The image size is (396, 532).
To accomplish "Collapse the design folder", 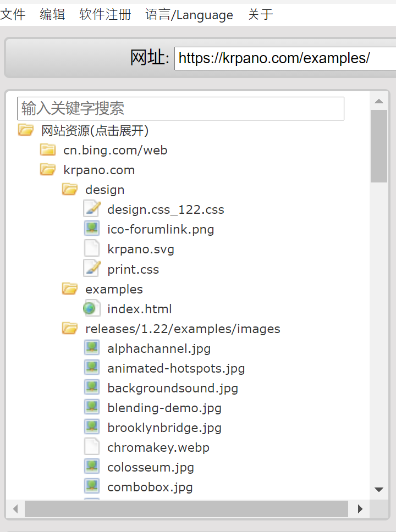I will (x=70, y=190).
